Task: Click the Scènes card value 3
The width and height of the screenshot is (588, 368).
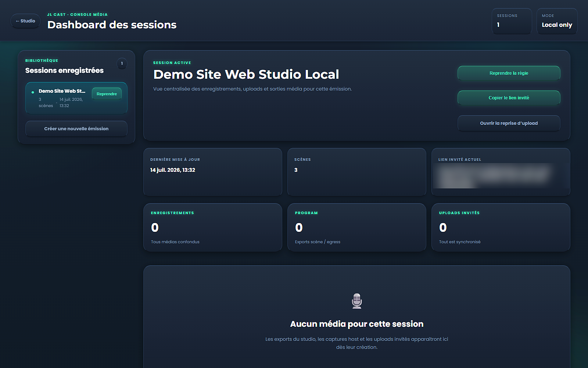Action: coord(296,170)
